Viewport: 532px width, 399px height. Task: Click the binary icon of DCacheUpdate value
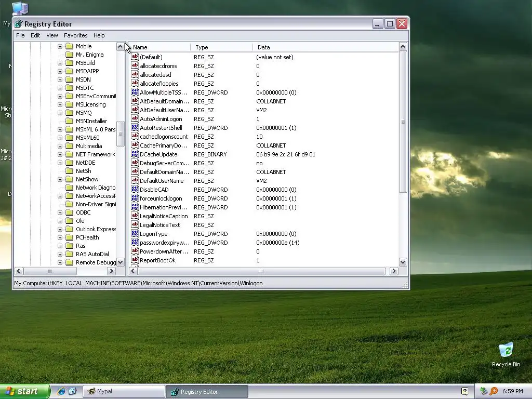(135, 154)
